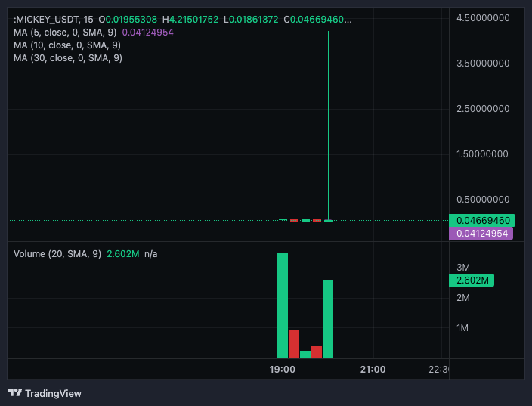This screenshot has height=406, width=532.
Task: Click the 2M volume axis label
Action: [463, 298]
